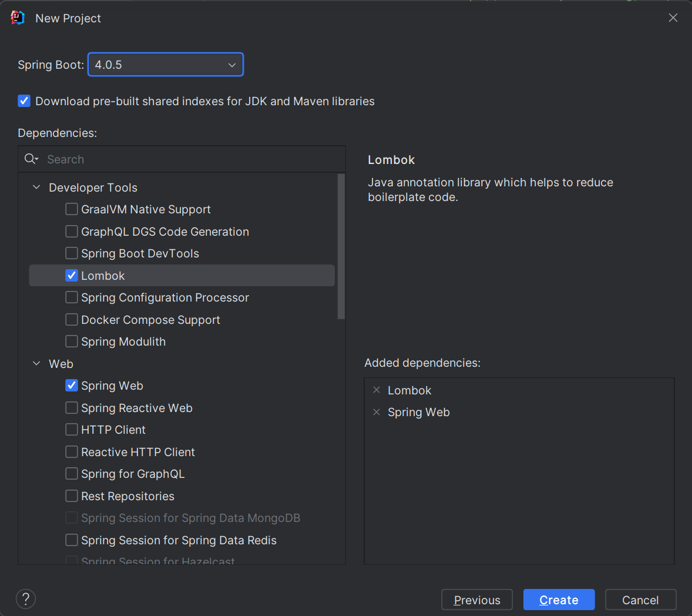
Task: Click the IntelliJ IDEA logo icon
Action: click(18, 18)
